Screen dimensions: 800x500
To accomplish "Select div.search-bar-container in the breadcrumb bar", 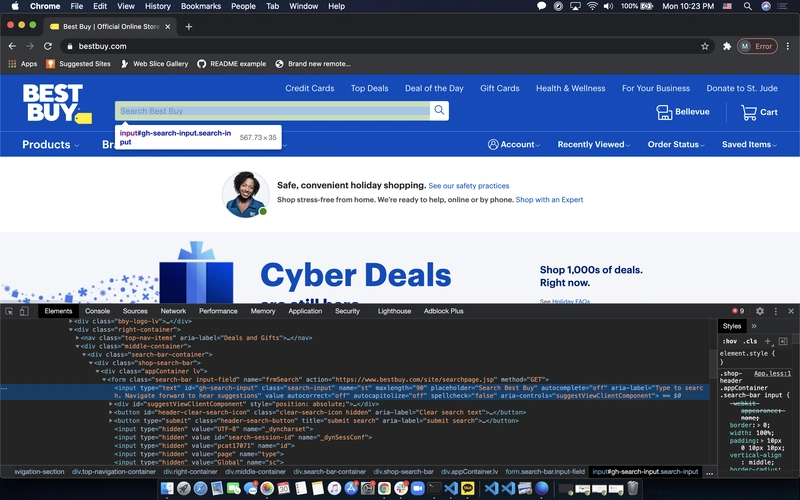I will [330, 472].
